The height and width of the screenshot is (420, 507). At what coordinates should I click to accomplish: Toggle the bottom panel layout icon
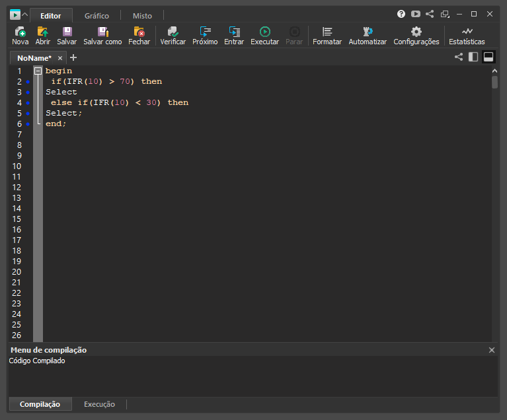click(488, 57)
